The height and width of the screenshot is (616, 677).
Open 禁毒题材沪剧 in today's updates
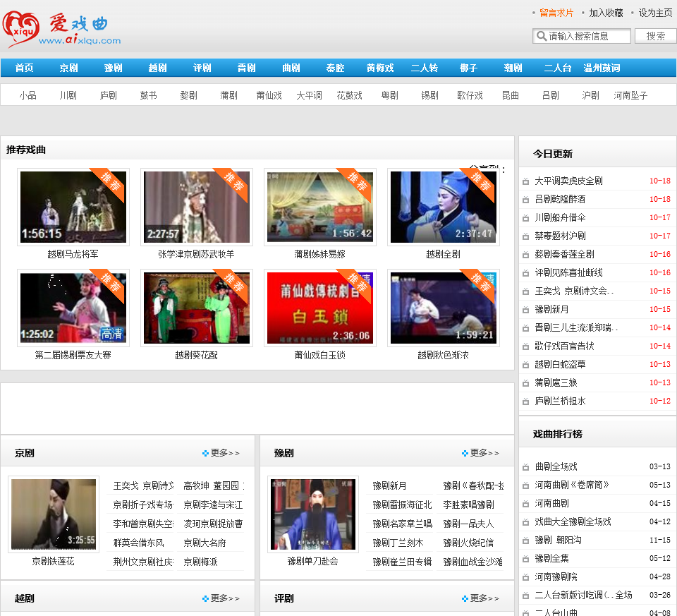(560, 236)
